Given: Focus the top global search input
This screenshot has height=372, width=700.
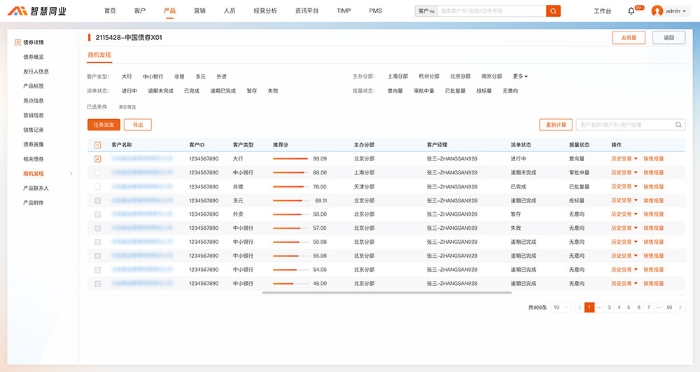Looking at the screenshot, I should 492,11.
